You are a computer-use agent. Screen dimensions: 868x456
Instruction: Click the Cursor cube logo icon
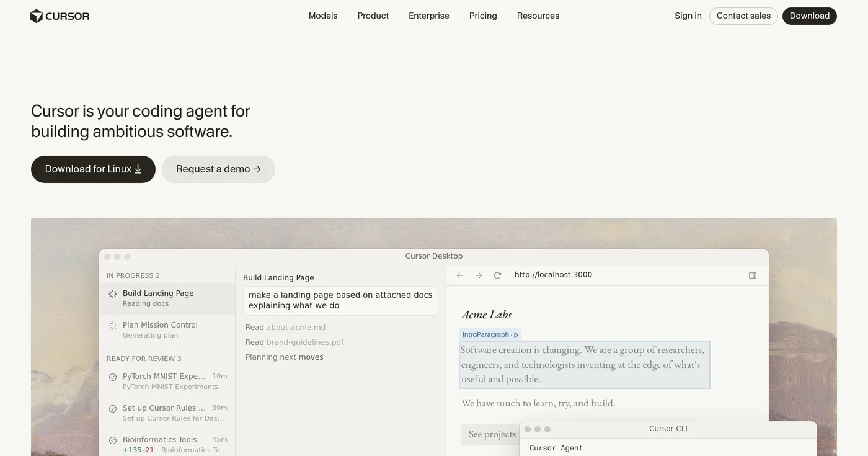point(37,16)
